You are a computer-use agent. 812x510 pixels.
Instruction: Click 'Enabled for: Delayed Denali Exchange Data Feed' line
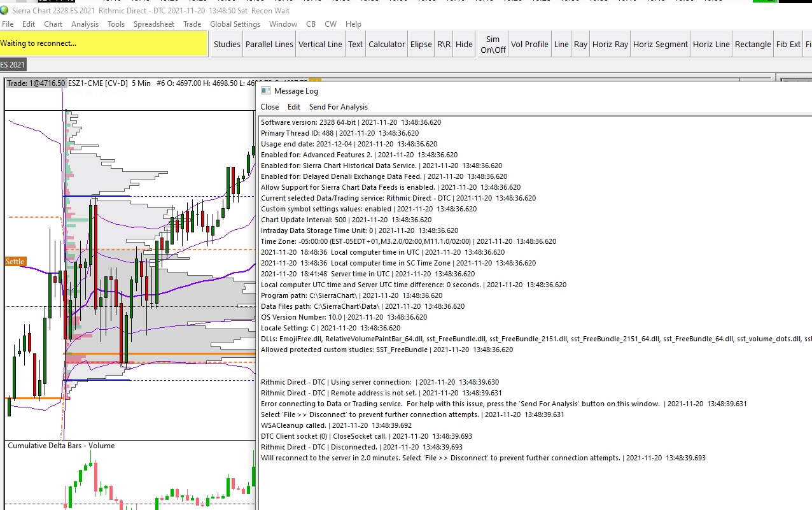[384, 176]
